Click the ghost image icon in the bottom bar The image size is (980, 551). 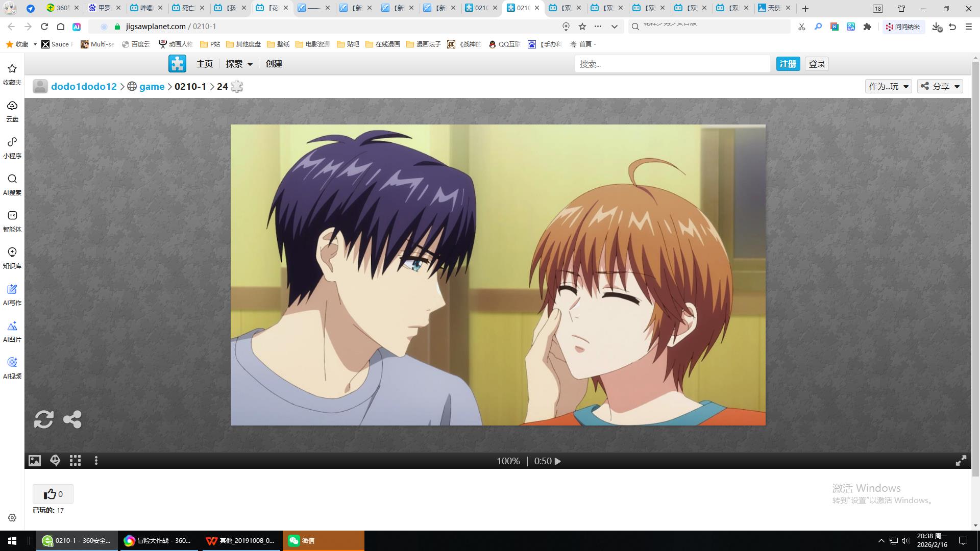pyautogui.click(x=55, y=461)
